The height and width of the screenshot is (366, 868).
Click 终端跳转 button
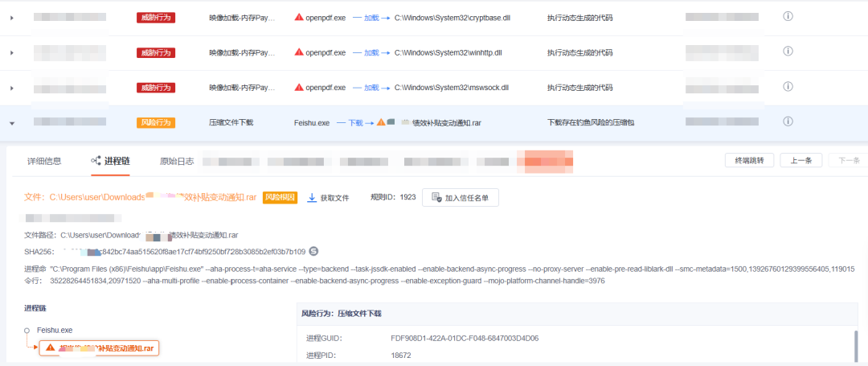750,161
